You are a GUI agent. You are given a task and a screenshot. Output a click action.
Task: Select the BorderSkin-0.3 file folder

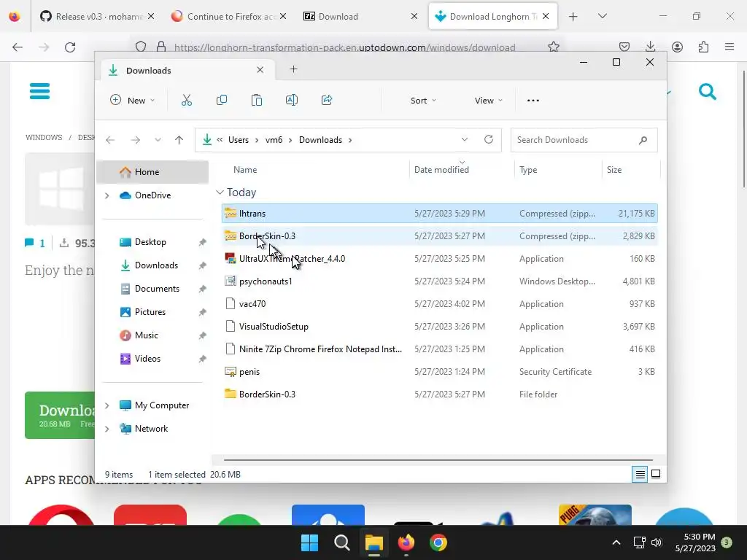(x=439, y=394)
